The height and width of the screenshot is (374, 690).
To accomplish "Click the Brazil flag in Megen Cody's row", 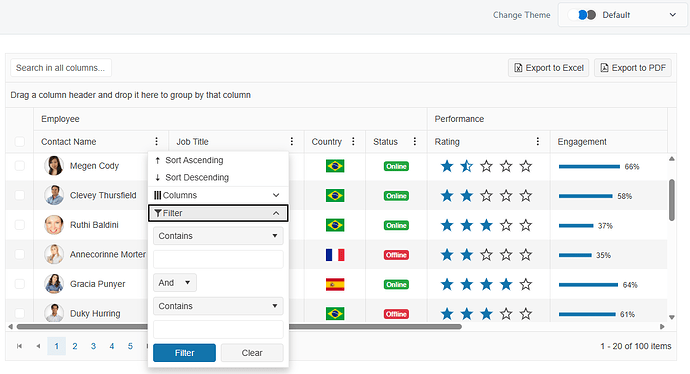I will [335, 166].
